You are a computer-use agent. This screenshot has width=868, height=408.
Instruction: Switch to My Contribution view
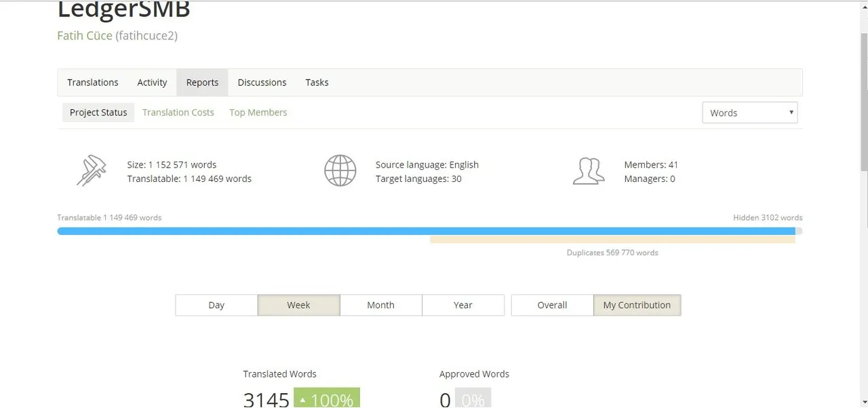tap(637, 305)
